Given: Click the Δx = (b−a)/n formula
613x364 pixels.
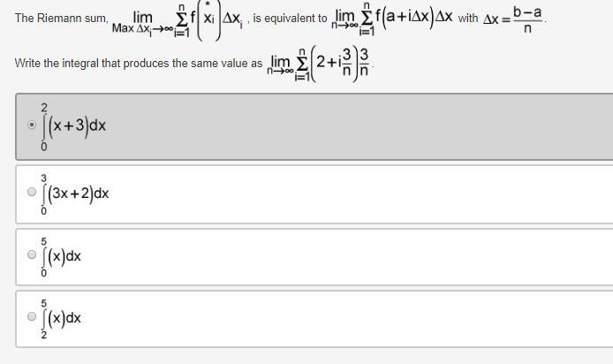Looking at the screenshot, I should [513, 19].
